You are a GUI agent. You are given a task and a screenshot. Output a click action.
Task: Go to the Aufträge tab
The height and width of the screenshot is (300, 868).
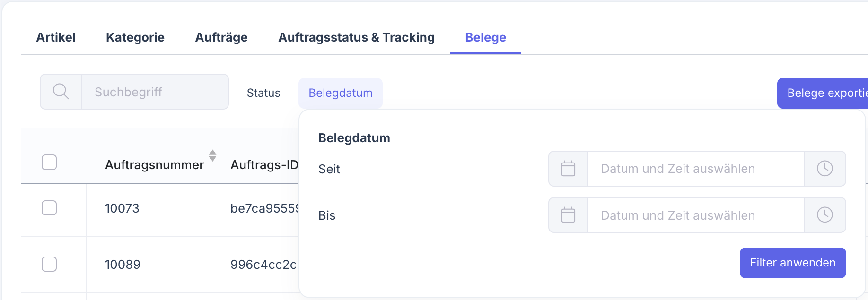click(221, 37)
